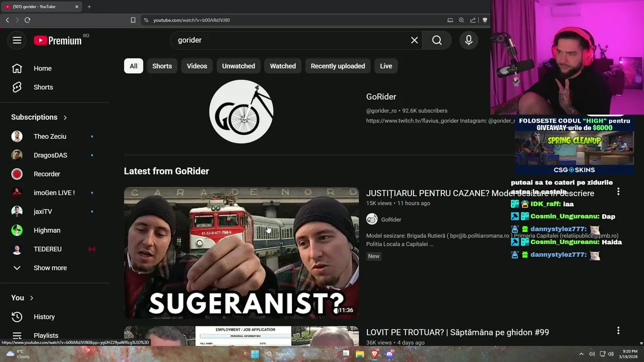The image size is (644, 362).
Task: Show hidden system tray icons
Action: (x=581, y=354)
